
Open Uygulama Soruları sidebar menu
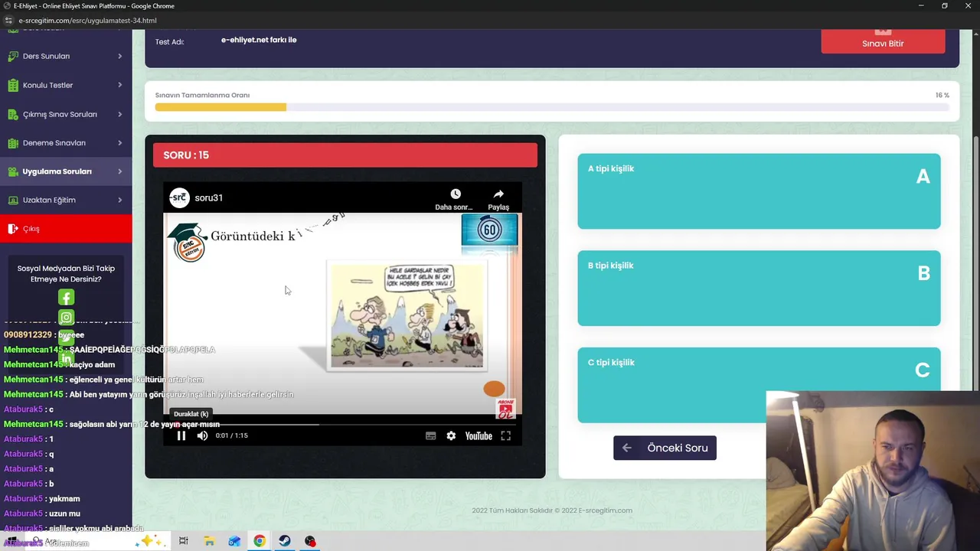click(x=66, y=171)
